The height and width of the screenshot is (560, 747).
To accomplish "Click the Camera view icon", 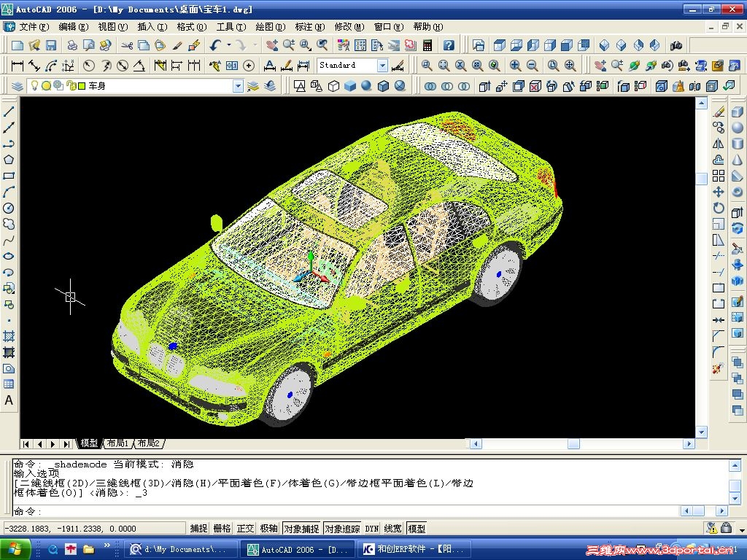I will 676,45.
